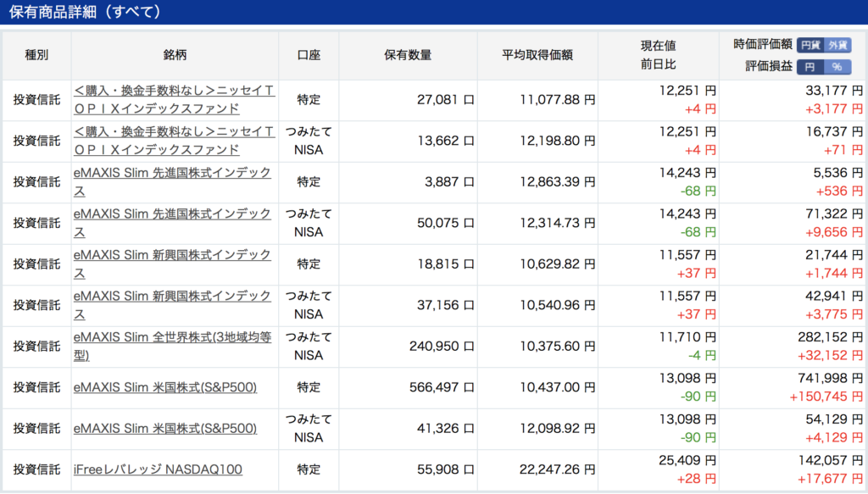Click profit value +150,745 円
This screenshot has width=868, height=494.
point(826,397)
